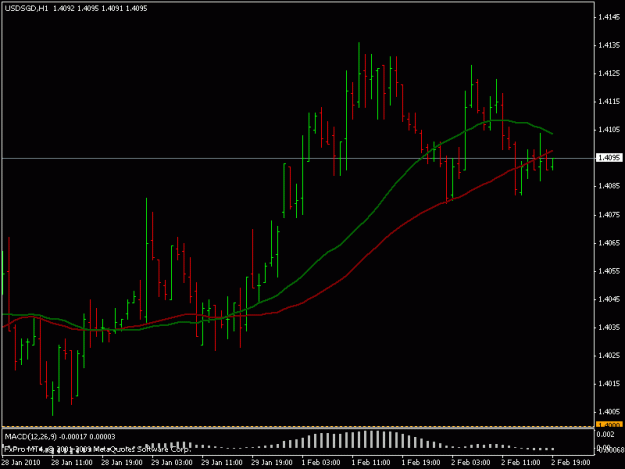Click the 28 Jan 19:00 time label
Image resolution: width=625 pixels, height=469 pixels.
tap(122, 463)
